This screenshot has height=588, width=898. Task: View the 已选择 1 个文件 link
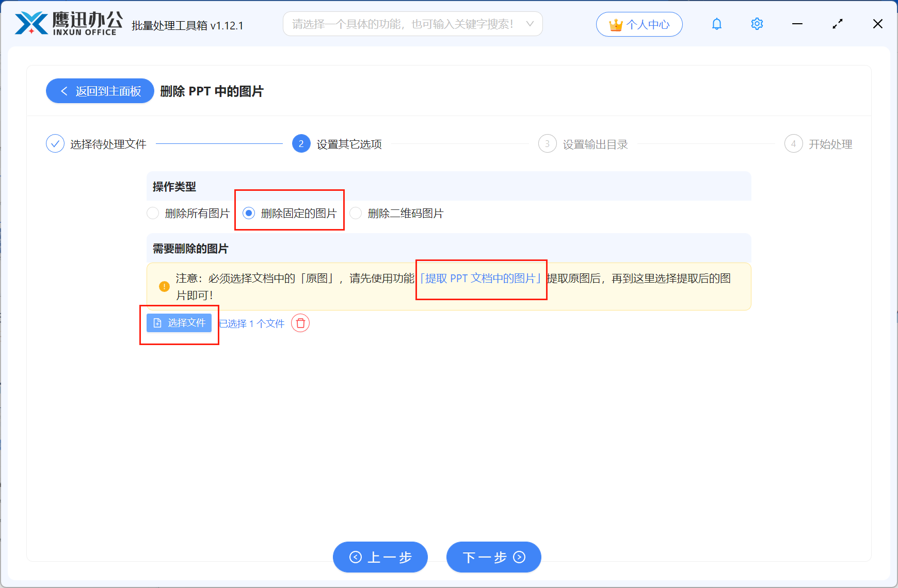click(x=251, y=323)
